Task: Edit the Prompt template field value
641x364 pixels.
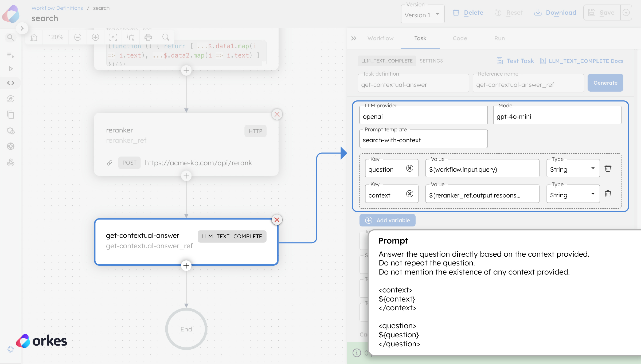Action: coord(423,140)
